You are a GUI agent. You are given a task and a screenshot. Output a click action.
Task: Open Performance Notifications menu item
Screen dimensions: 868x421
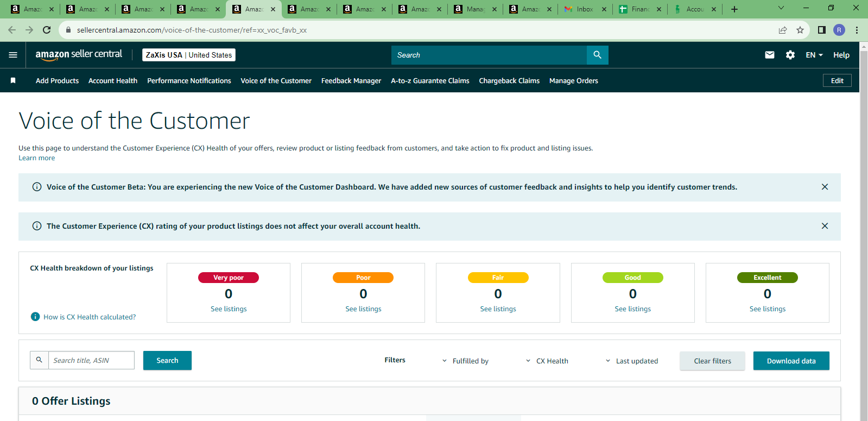[189, 80]
